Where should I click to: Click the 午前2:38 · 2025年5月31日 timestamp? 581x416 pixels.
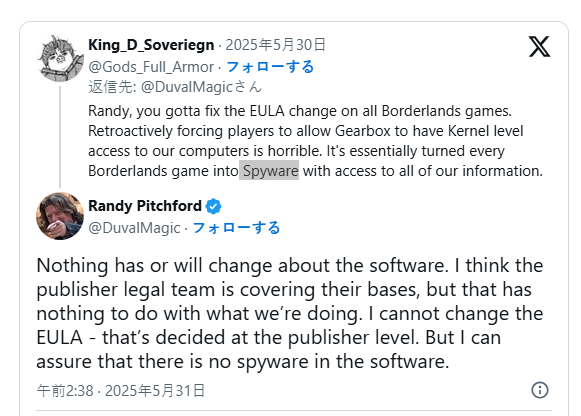point(121,391)
